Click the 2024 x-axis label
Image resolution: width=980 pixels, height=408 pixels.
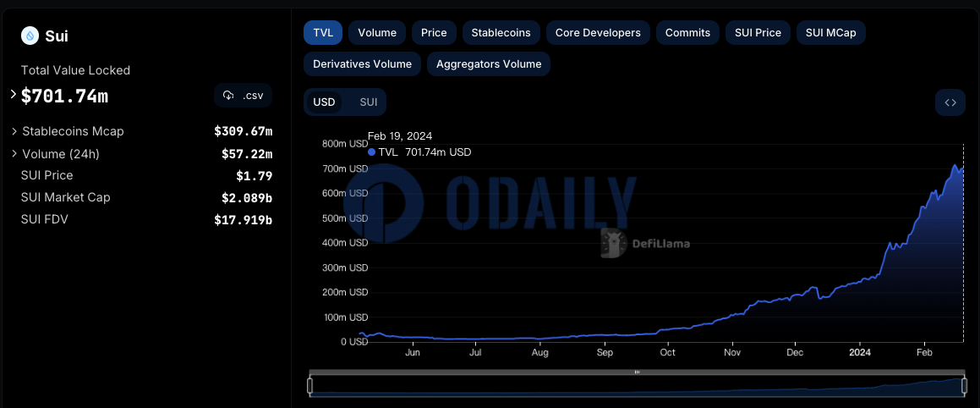860,353
